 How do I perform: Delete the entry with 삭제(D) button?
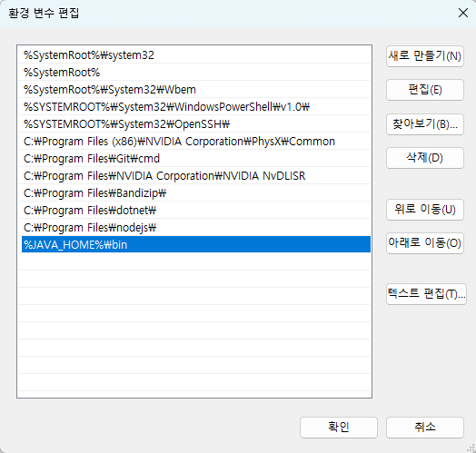tap(425, 158)
